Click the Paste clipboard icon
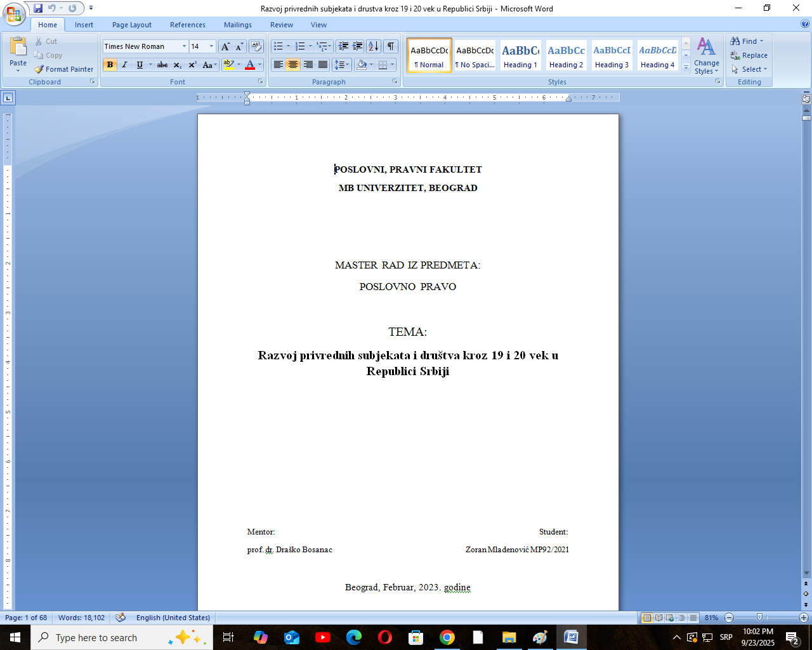Image resolution: width=812 pixels, height=650 pixels. click(x=18, y=47)
